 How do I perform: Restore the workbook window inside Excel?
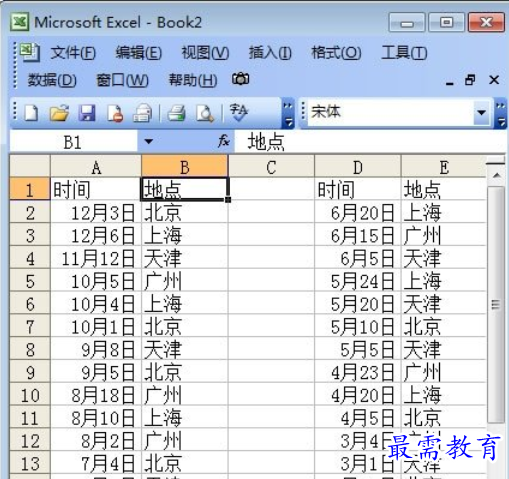[470, 80]
